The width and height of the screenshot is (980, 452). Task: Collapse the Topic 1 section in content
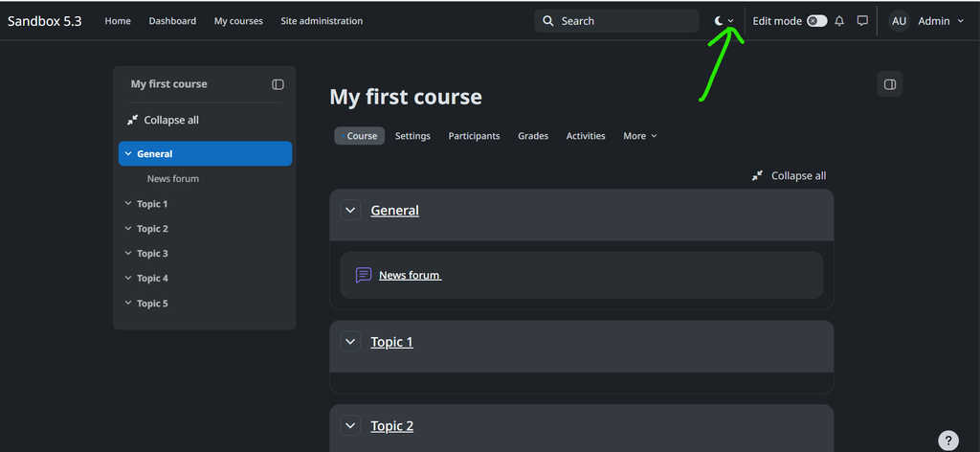[350, 341]
